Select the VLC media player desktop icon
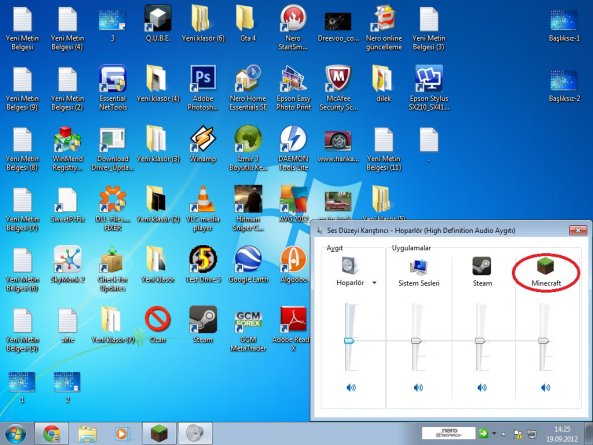Image resolution: width=593 pixels, height=445 pixels. (x=203, y=199)
